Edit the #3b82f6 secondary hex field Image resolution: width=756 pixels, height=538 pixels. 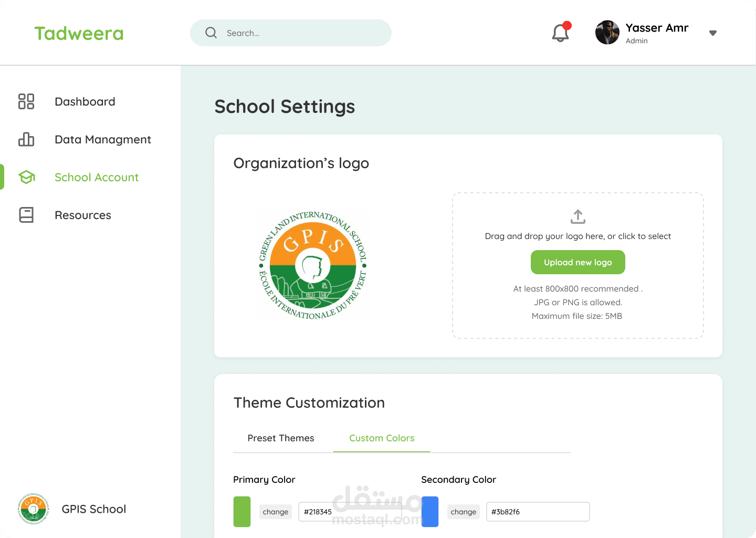click(x=538, y=512)
